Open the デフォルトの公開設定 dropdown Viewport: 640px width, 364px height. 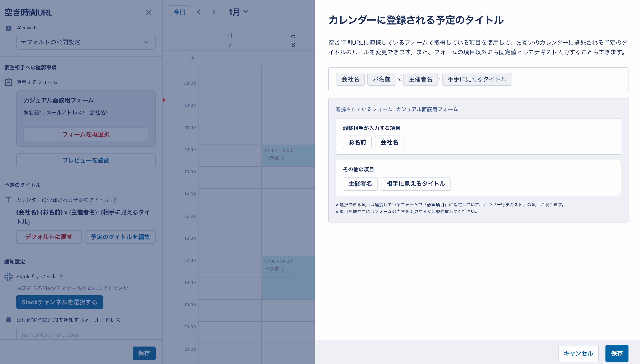(x=86, y=42)
